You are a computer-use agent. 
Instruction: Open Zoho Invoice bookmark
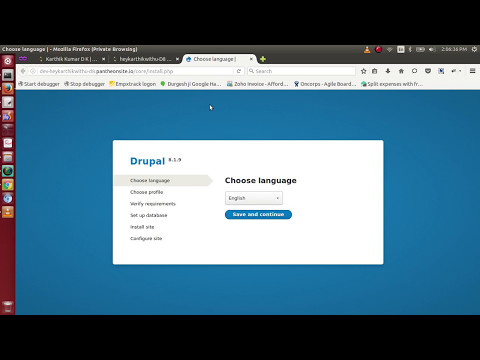(x=258, y=84)
